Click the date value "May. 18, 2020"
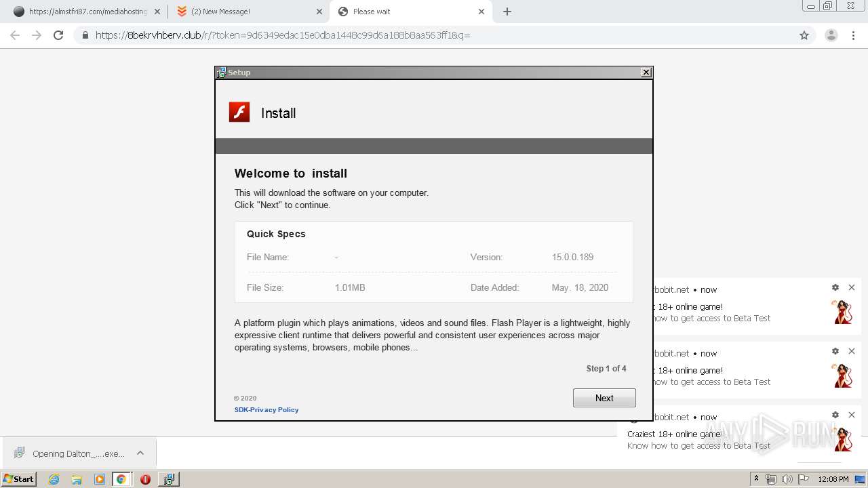Viewport: 868px width, 488px height. [x=580, y=287]
